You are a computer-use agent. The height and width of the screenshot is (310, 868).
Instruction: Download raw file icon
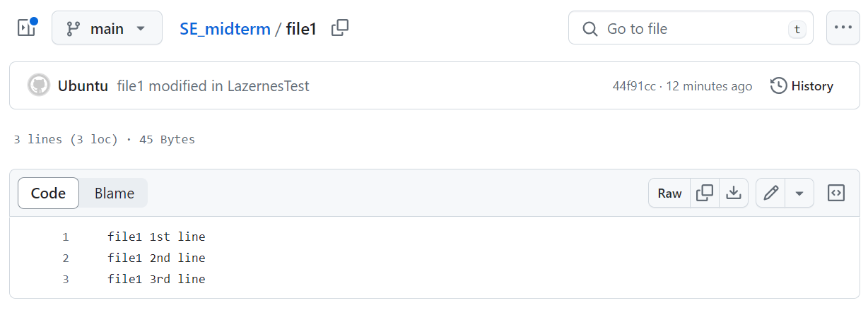click(x=734, y=193)
